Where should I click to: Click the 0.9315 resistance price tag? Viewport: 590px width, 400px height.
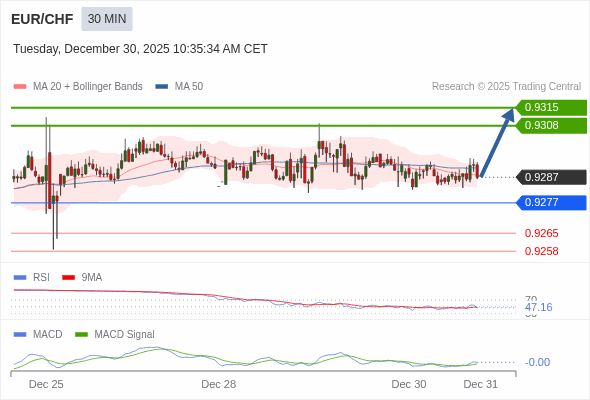coord(551,108)
